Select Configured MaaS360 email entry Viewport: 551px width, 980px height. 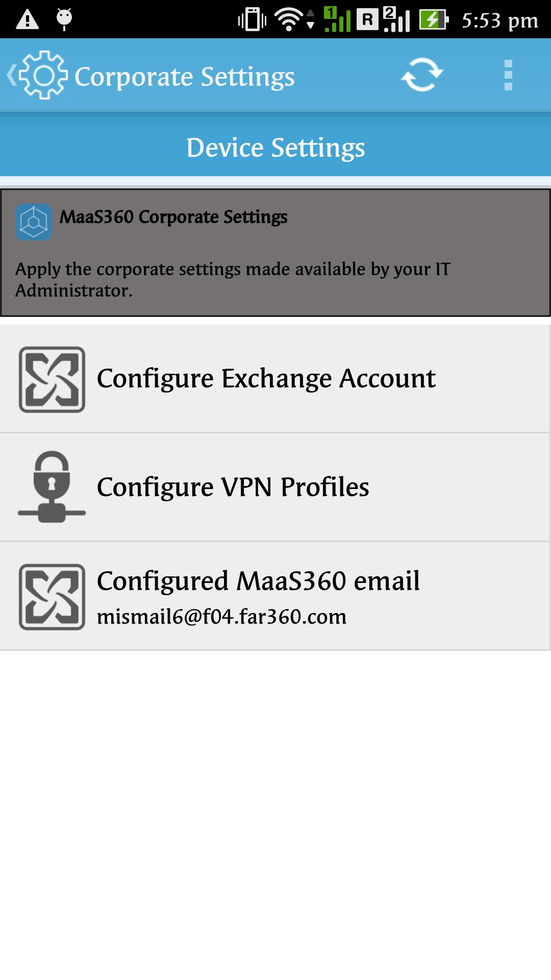click(275, 596)
